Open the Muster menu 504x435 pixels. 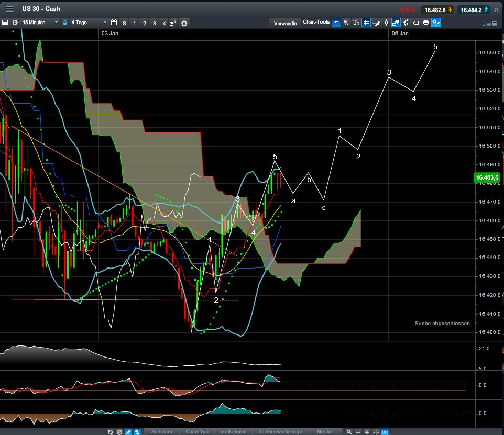[x=325, y=432]
